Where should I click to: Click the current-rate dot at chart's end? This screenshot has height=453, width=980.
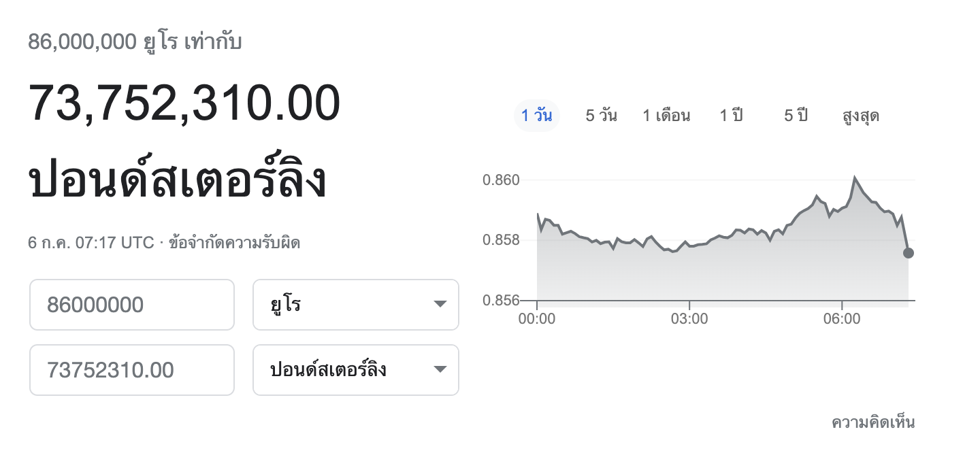[x=909, y=253]
